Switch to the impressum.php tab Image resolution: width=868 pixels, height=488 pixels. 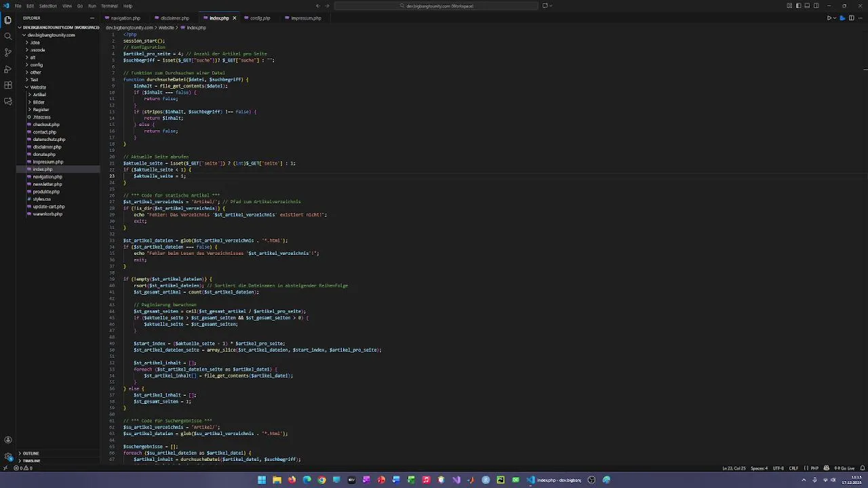click(x=306, y=18)
